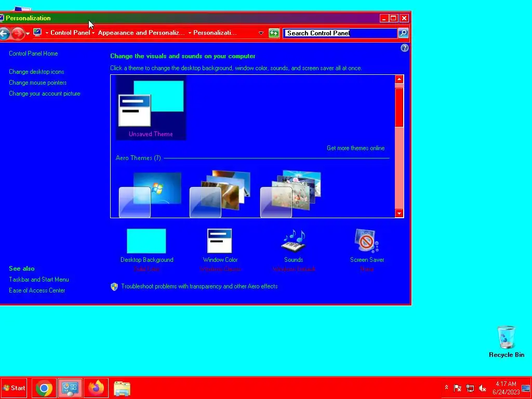The image size is (532, 399).
Task: Click the Start button
Action: point(14,388)
